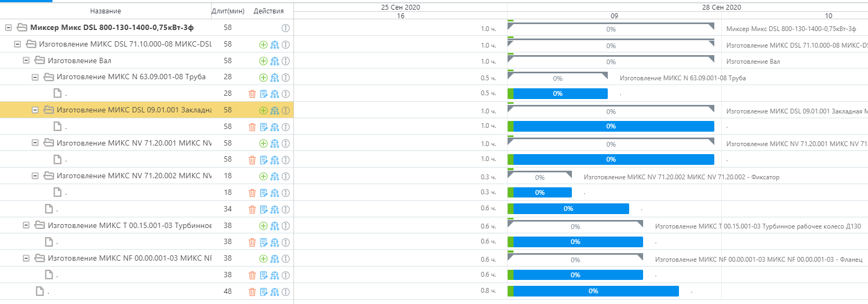Open hierarchy icon for МИКС N 63.09.001-08 Труба

click(x=275, y=78)
